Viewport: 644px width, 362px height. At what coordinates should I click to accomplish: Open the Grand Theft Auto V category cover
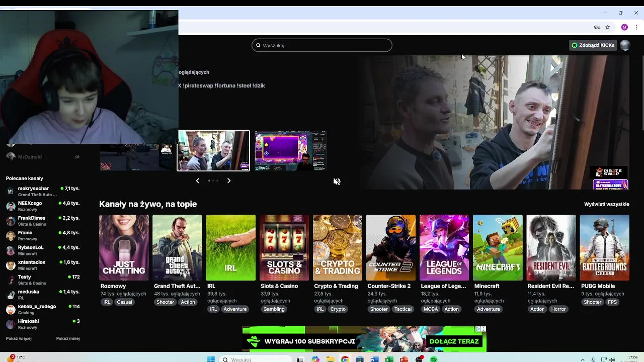[x=177, y=247]
